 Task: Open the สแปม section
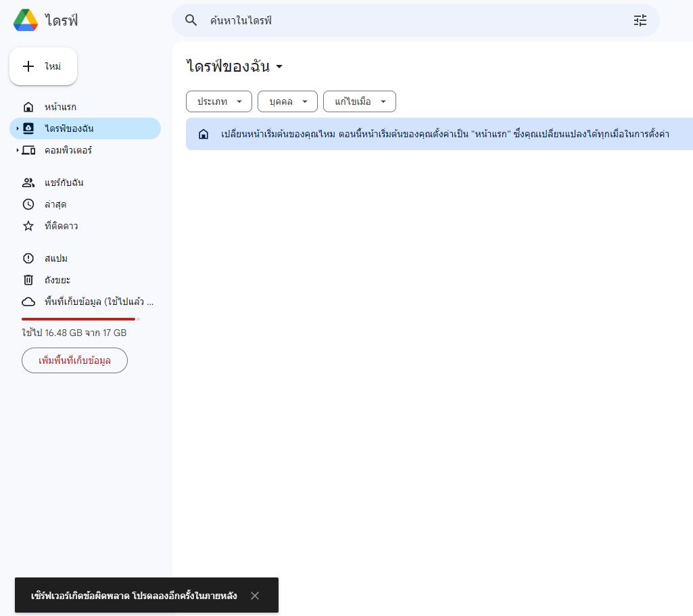click(x=85, y=258)
